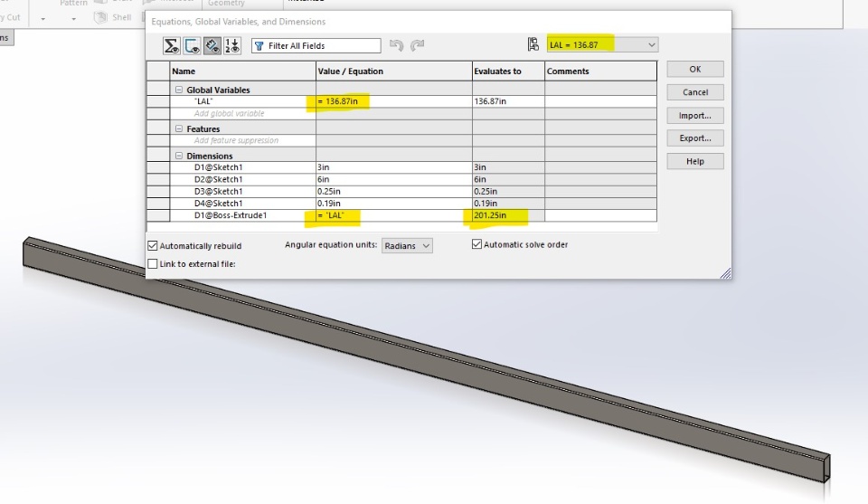This screenshot has width=868, height=504.
Task: Click the Comments column header
Action: [x=600, y=71]
